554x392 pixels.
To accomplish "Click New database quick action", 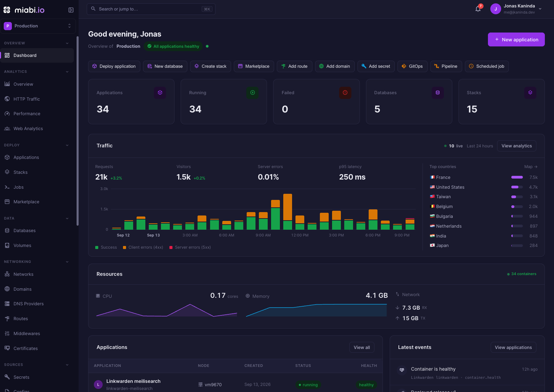I will coord(165,66).
